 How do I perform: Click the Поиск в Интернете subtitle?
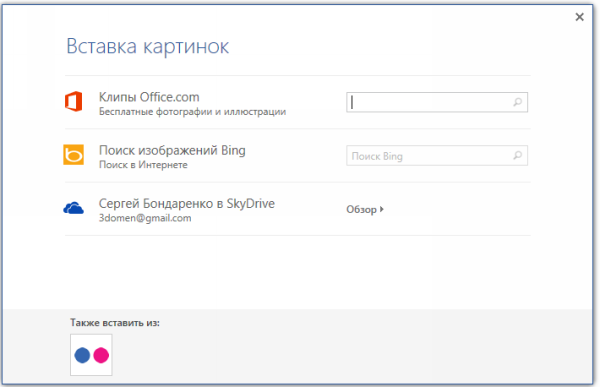(x=143, y=165)
